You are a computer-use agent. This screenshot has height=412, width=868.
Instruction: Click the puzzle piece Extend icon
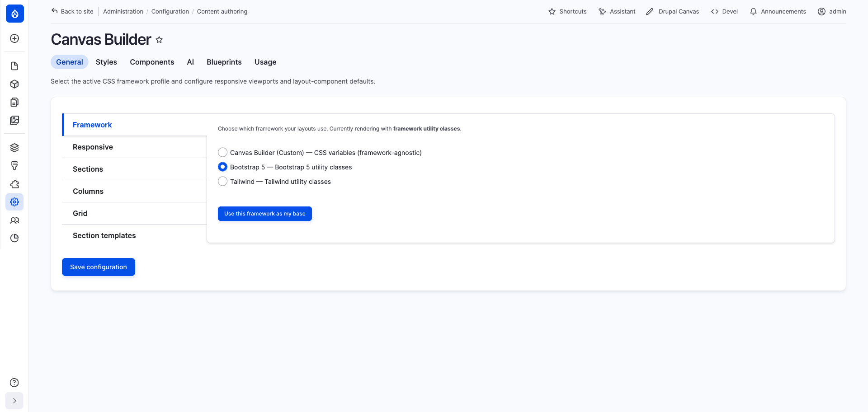click(14, 184)
